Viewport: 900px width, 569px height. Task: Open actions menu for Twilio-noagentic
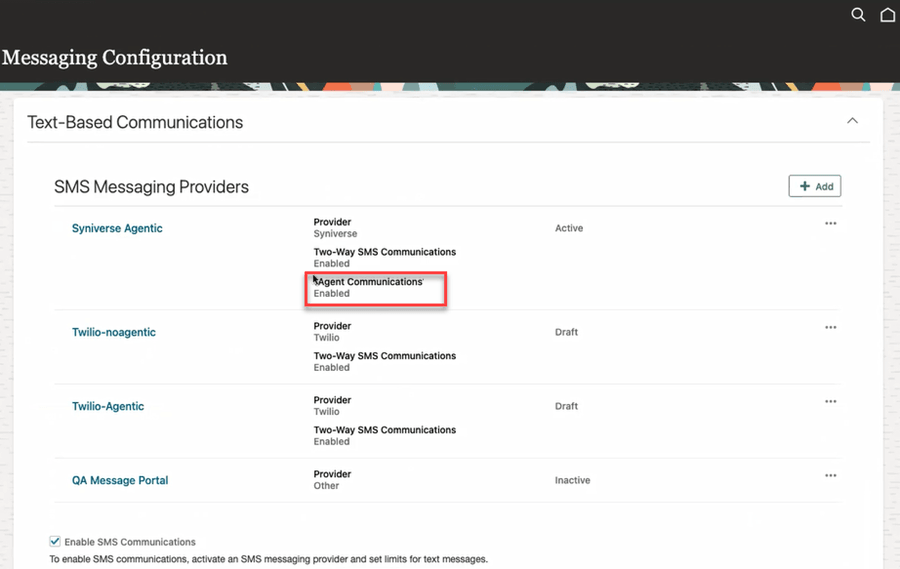pyautogui.click(x=830, y=328)
